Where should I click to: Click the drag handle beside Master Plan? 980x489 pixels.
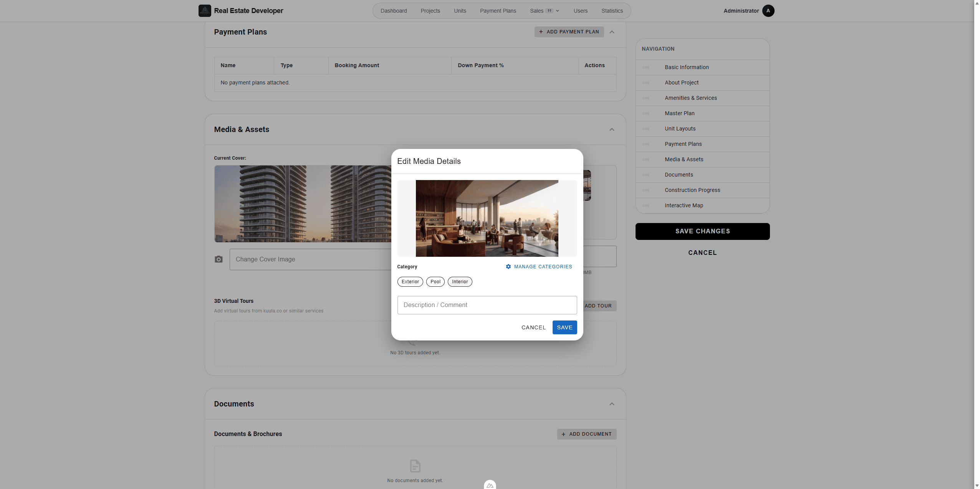[x=646, y=114]
